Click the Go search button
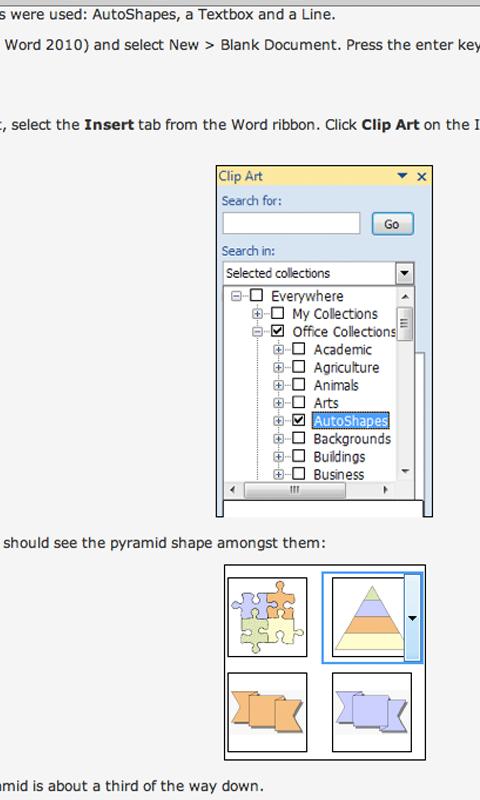This screenshot has height=800, width=480. (392, 224)
